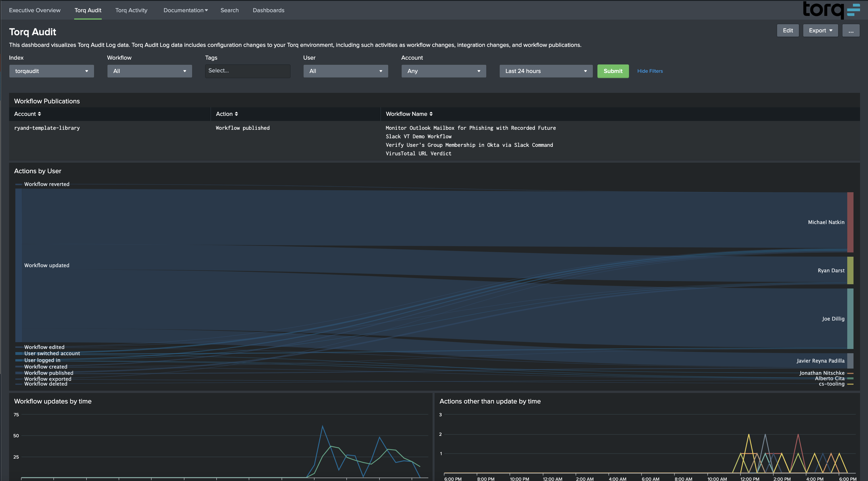Click Ryan Darst's olive Sankey bar
The image size is (868, 481).
(850, 270)
